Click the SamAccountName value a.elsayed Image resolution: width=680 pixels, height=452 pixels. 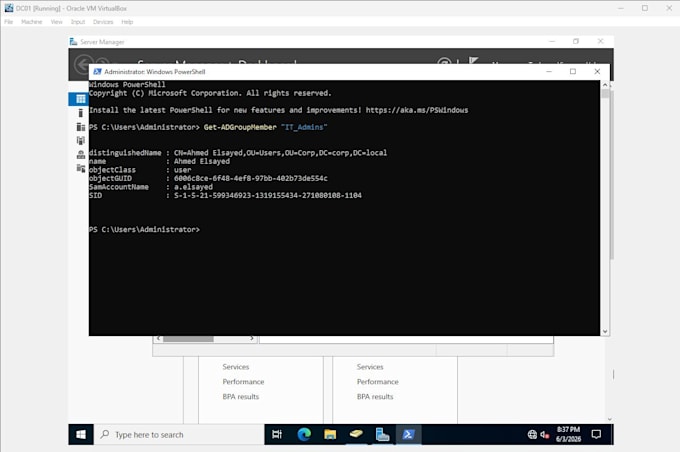pyautogui.click(x=193, y=187)
